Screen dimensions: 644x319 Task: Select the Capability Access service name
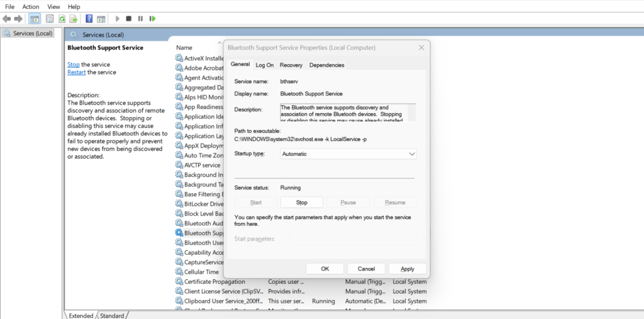(x=204, y=252)
